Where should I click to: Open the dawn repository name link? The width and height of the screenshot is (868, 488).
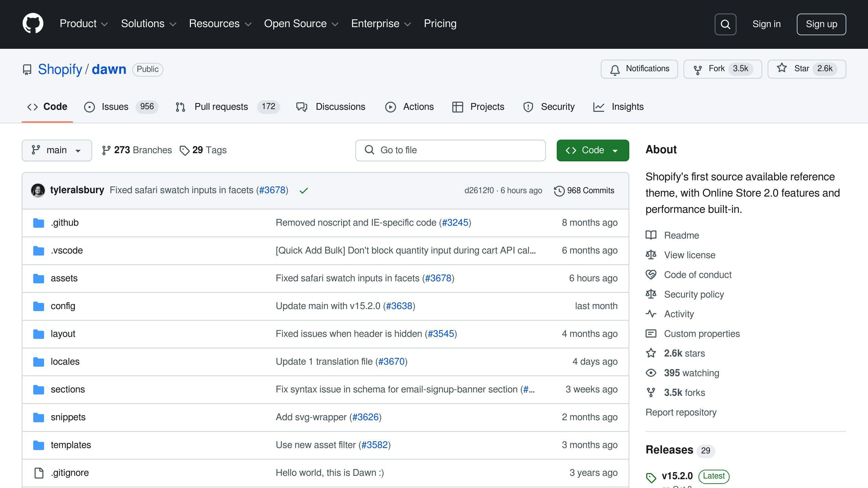tap(109, 69)
